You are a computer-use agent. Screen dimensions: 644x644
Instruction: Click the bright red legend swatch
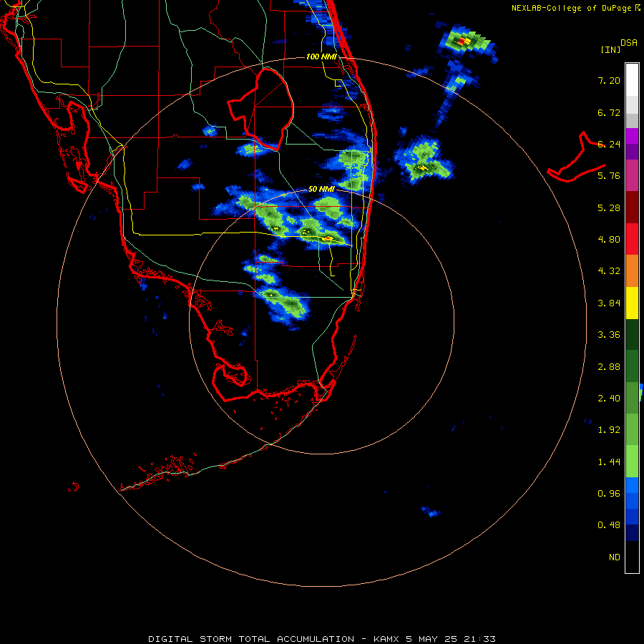[632, 239]
